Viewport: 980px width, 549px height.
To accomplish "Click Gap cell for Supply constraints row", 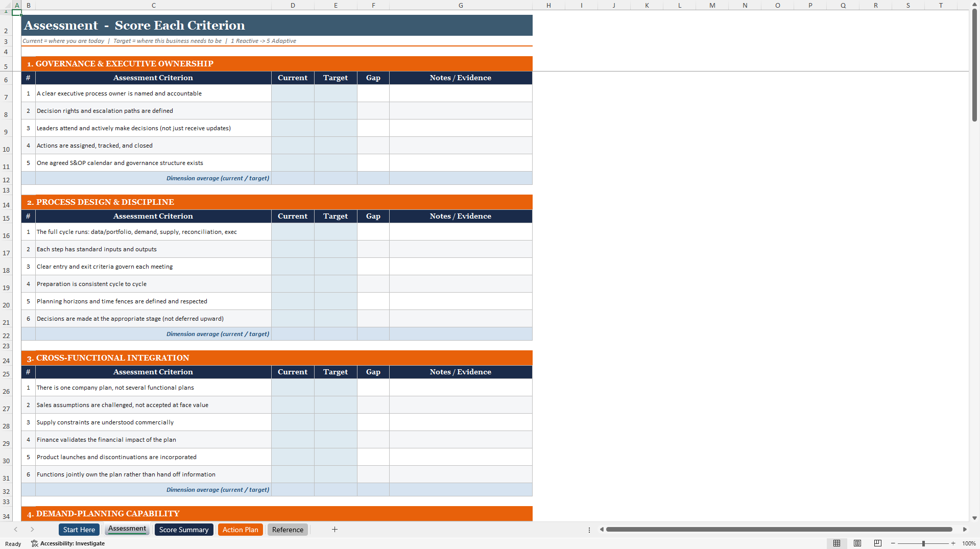I will (373, 422).
